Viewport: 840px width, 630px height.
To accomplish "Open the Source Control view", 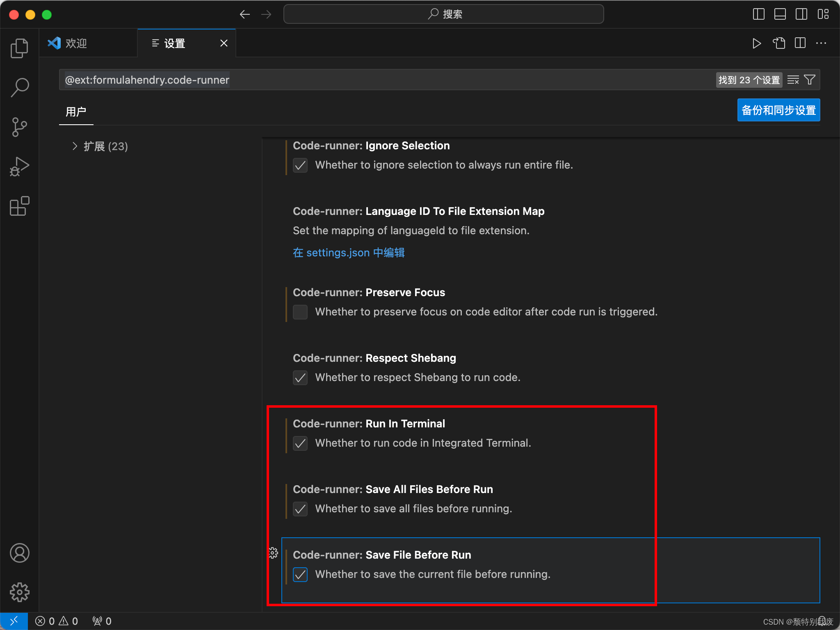I will click(x=19, y=127).
